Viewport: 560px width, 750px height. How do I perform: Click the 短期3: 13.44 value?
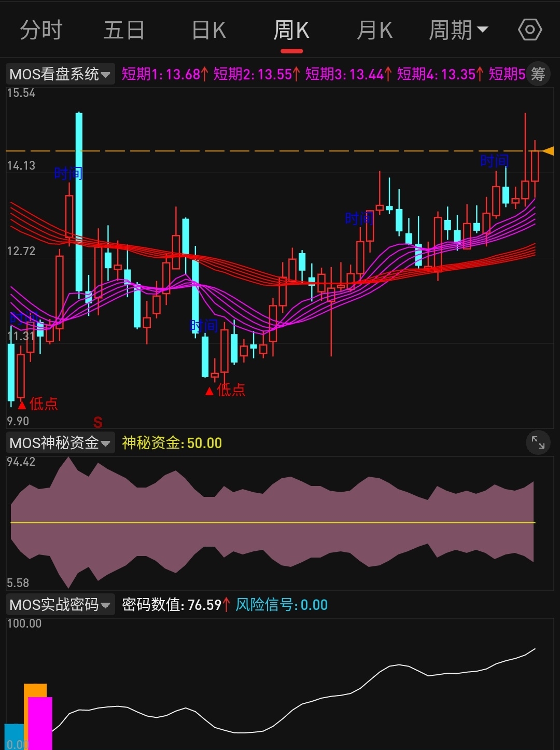tap(348, 74)
